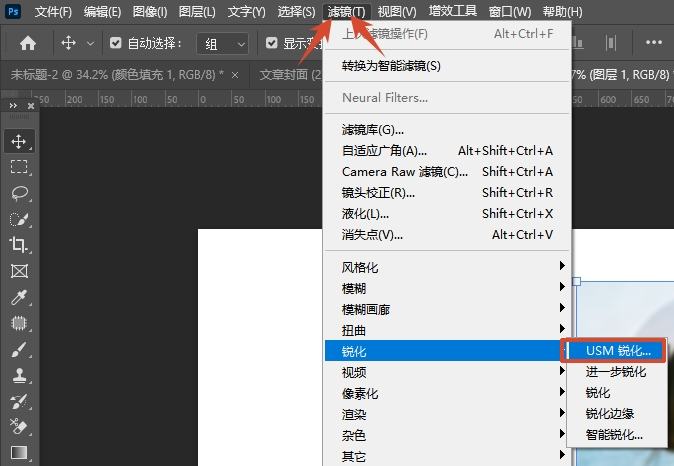
Task: Select the Move tool in toolbox
Action: tap(19, 141)
